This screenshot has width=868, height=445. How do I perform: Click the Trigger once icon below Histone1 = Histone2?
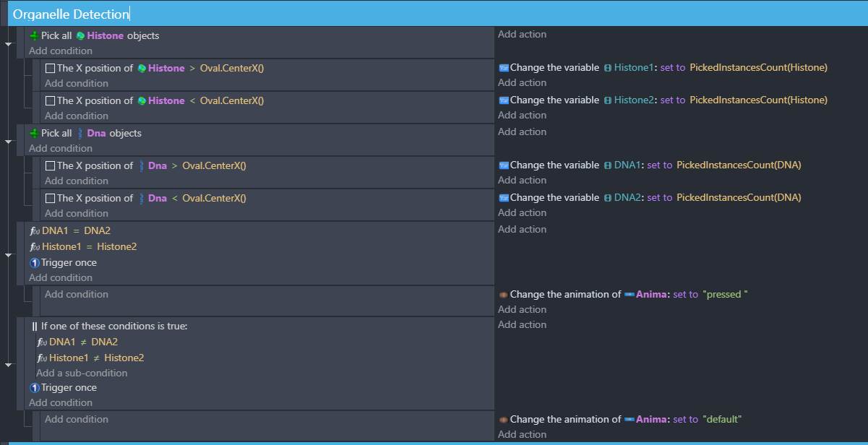click(34, 262)
